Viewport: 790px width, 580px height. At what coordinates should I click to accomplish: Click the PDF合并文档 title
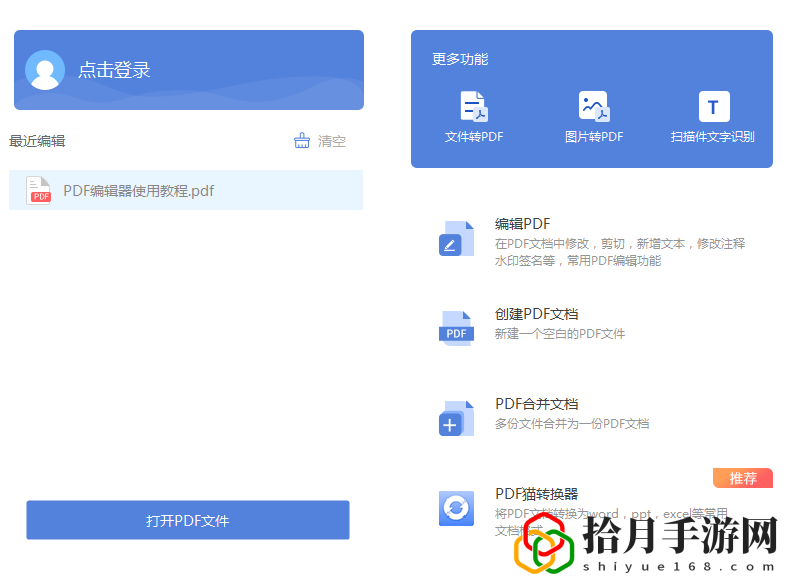coord(537,404)
